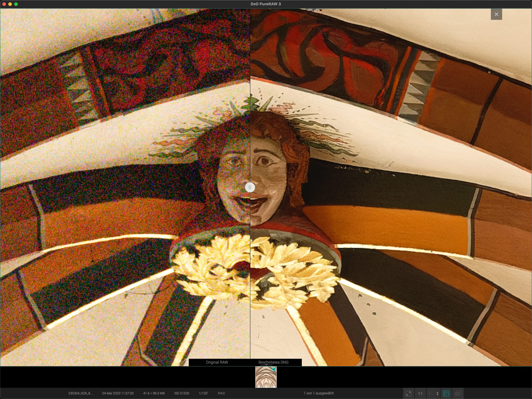Click the Fit to screen zoom icon
Image resolution: width=532 pixels, height=399 pixels.
(408, 393)
